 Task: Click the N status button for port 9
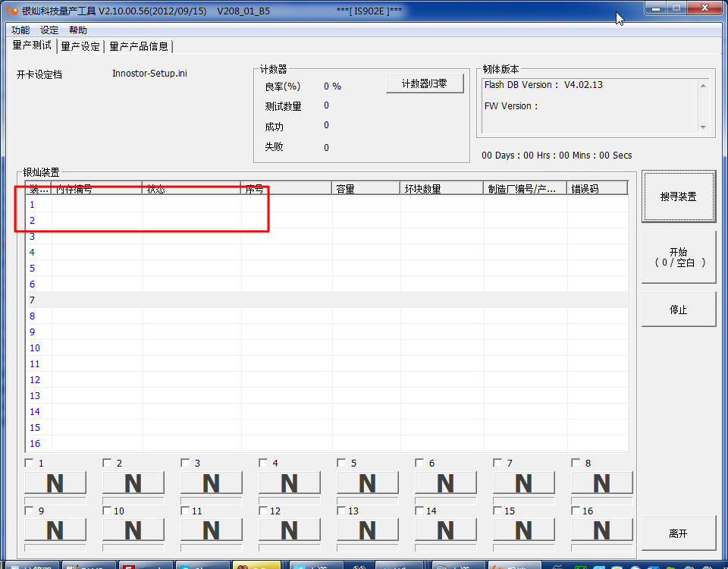(55, 530)
